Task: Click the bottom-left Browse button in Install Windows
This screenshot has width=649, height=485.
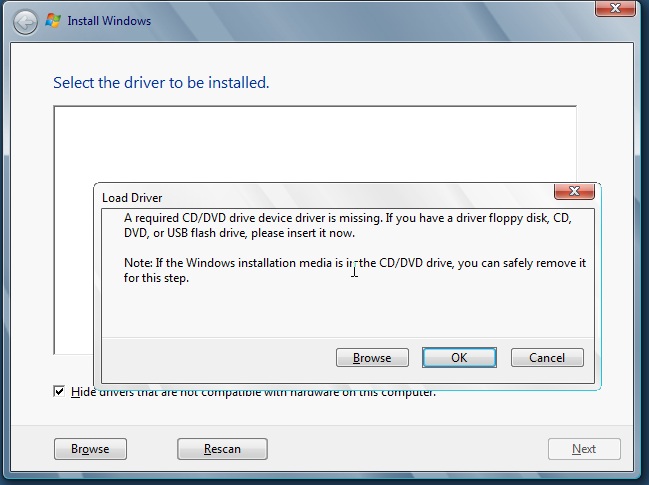Action: (x=90, y=449)
